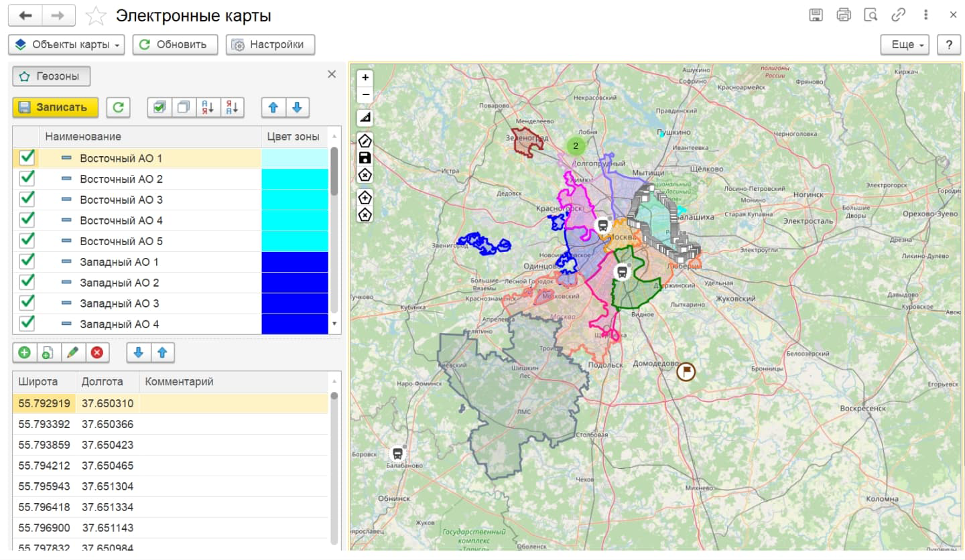Zoom in the map with plus button
Viewport: 965px width, 560px height.
365,78
